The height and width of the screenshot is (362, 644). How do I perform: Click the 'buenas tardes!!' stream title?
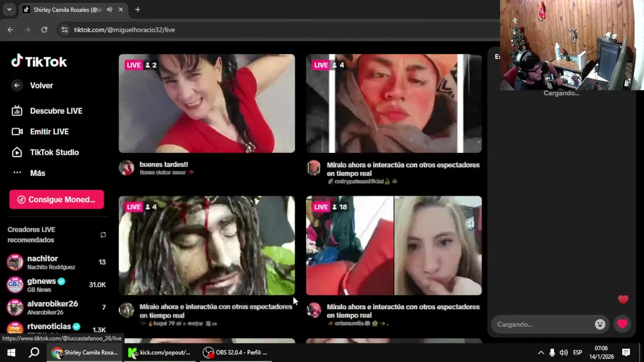(x=164, y=164)
